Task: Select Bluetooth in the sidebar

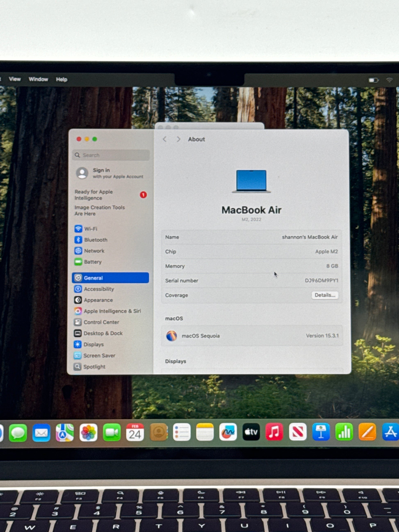Action: (x=95, y=240)
